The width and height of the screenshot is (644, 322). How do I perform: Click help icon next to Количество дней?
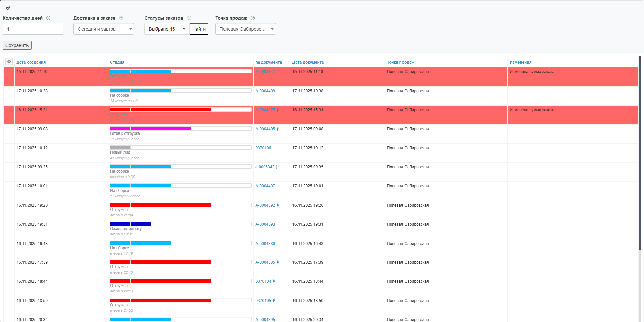[48, 18]
